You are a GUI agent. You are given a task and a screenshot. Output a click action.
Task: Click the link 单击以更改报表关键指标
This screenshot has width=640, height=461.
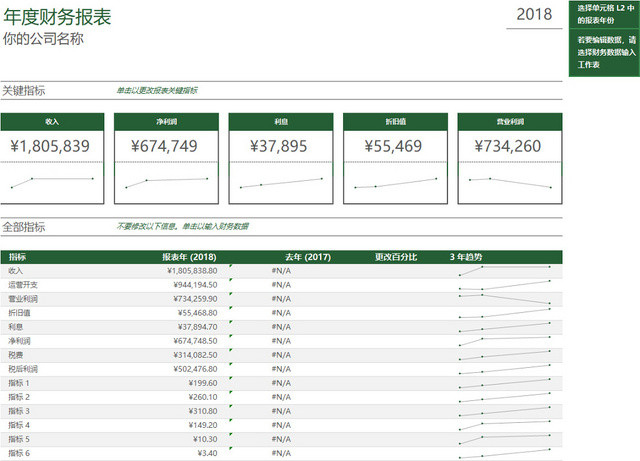tap(157, 91)
